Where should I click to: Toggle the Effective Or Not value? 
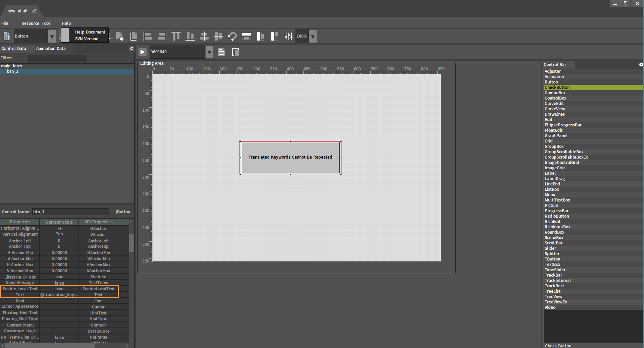59,277
